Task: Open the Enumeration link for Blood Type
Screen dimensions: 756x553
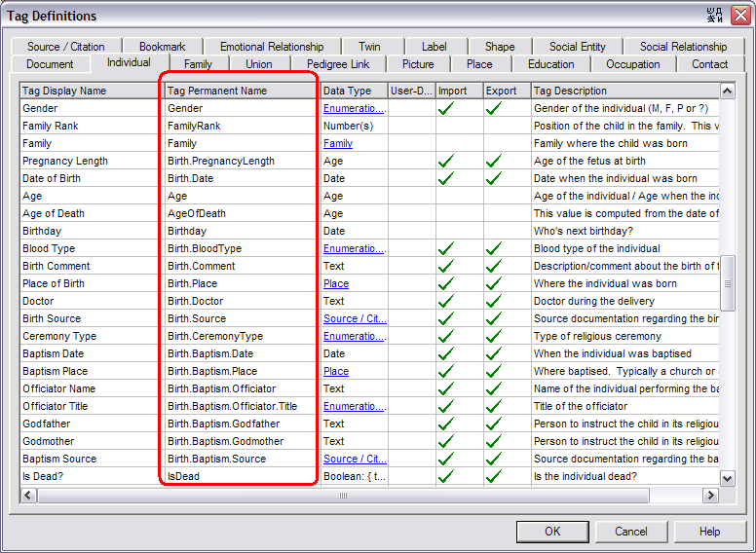Action: (355, 248)
